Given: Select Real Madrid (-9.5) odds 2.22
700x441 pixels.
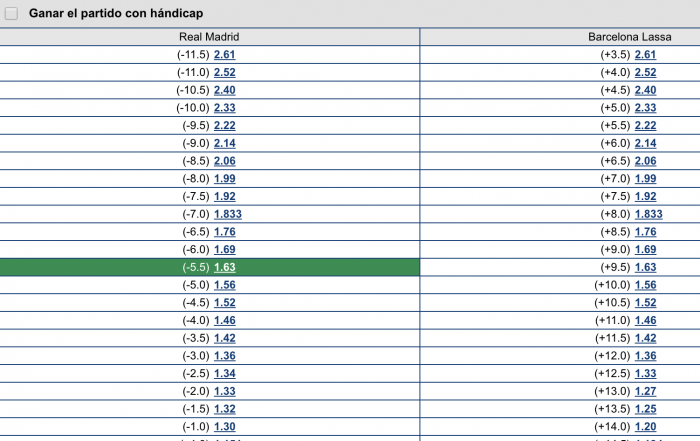Looking at the screenshot, I should pos(225,125).
